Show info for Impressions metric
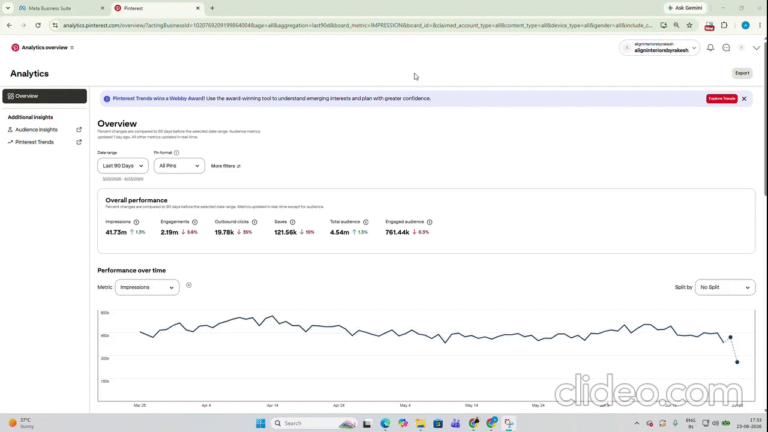The image size is (768, 432). point(136,222)
